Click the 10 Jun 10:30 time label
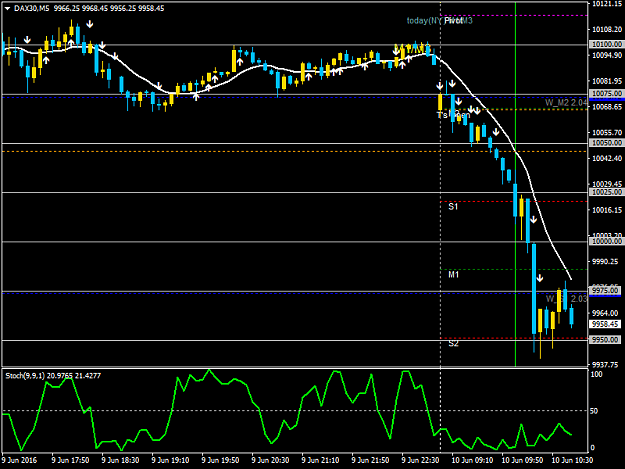This screenshot has width=625, height=469. click(x=572, y=460)
